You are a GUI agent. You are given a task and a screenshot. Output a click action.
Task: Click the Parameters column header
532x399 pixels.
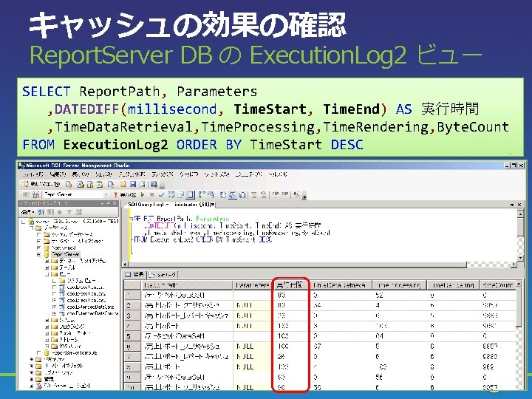coord(253,285)
